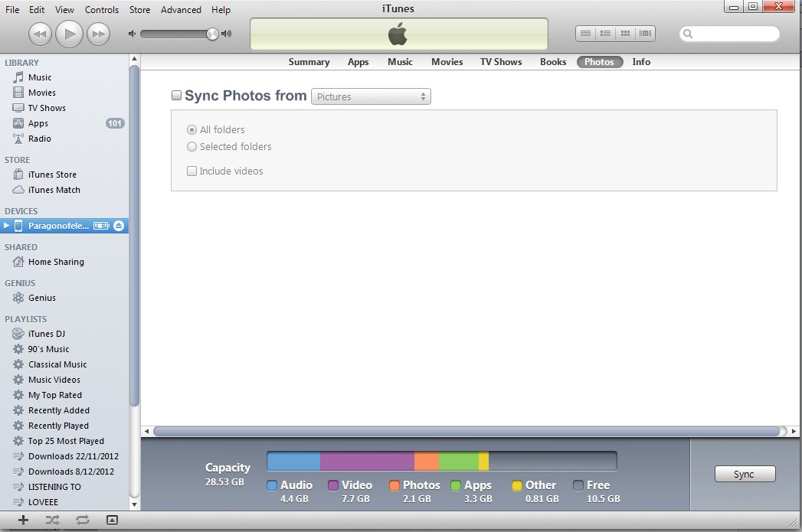802x532 pixels.
Task: Enable Sync Photos from checkbox
Action: point(176,96)
